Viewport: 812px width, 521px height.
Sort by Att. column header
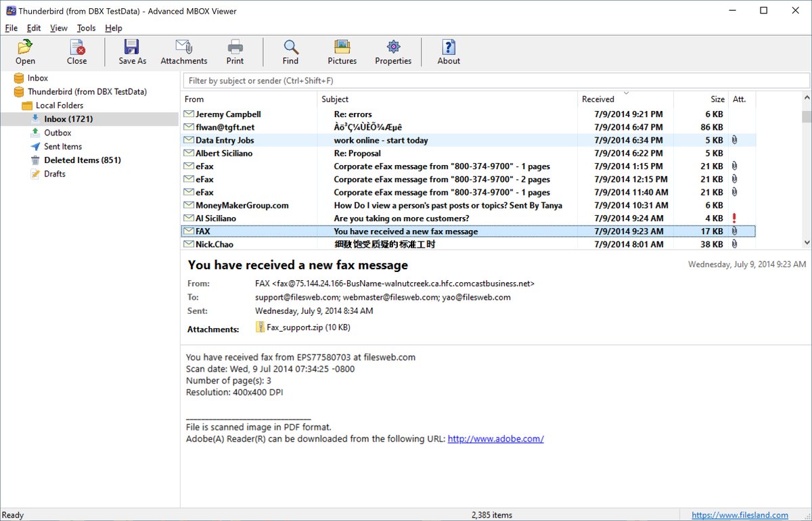click(742, 99)
